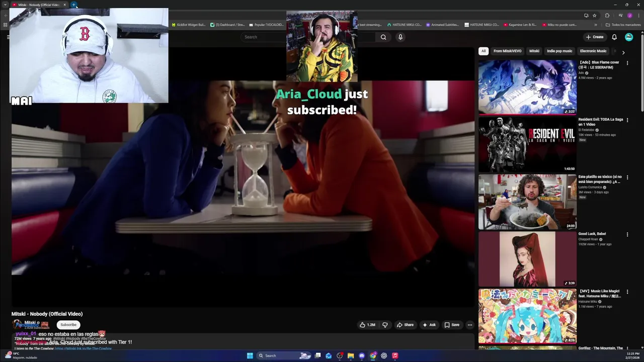Open the YouTube notifications bell
Viewport: 644px width, 362px height.
coord(614,37)
